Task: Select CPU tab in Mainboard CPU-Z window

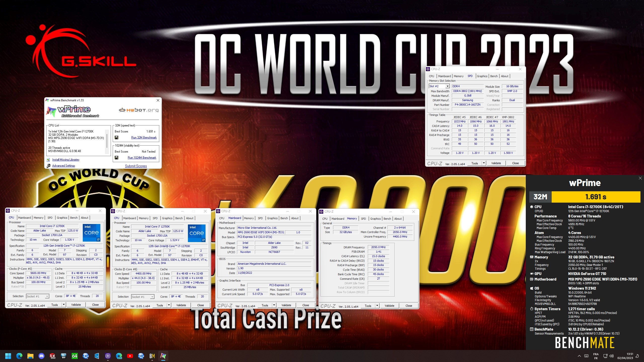Action: coord(222,218)
